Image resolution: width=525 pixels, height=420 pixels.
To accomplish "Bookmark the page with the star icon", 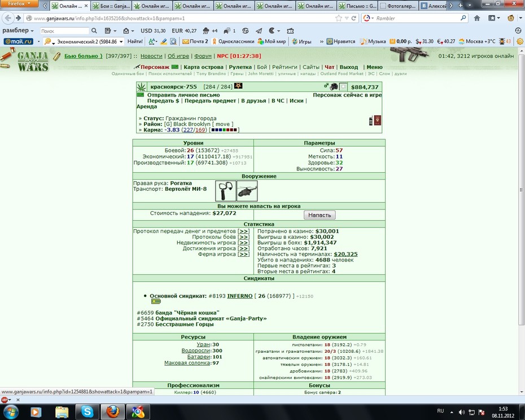I will 339,19.
